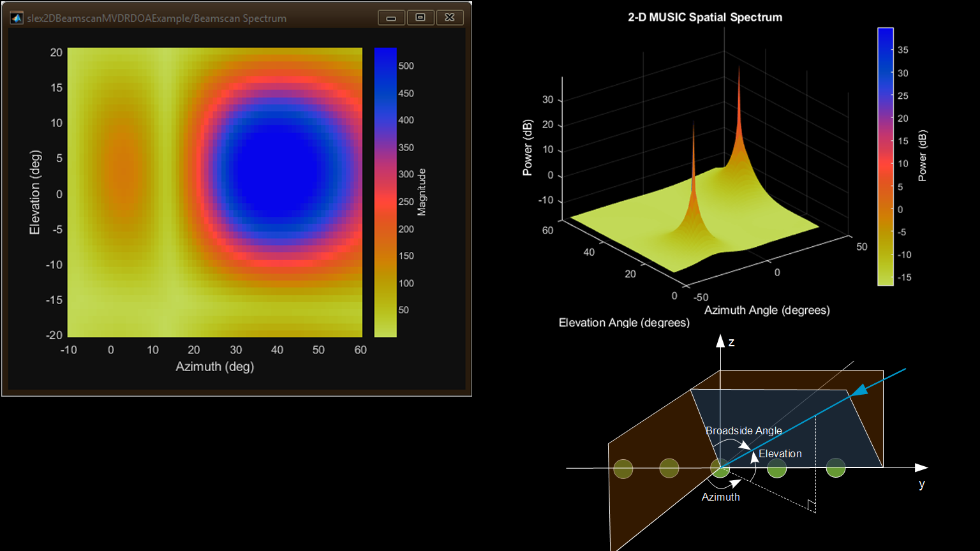Select the Azimuth Angle (degrees) axis label
This screenshot has width=980, height=551.
(767, 311)
